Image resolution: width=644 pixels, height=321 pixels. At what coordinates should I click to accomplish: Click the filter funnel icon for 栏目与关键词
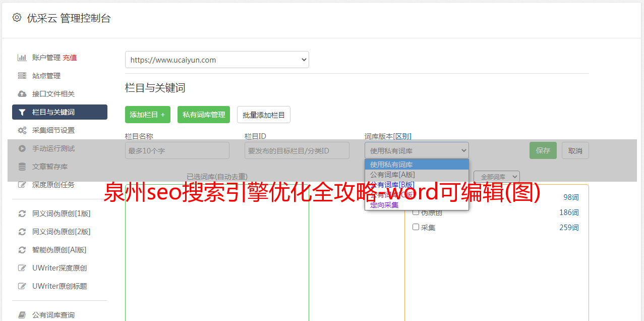[22, 112]
